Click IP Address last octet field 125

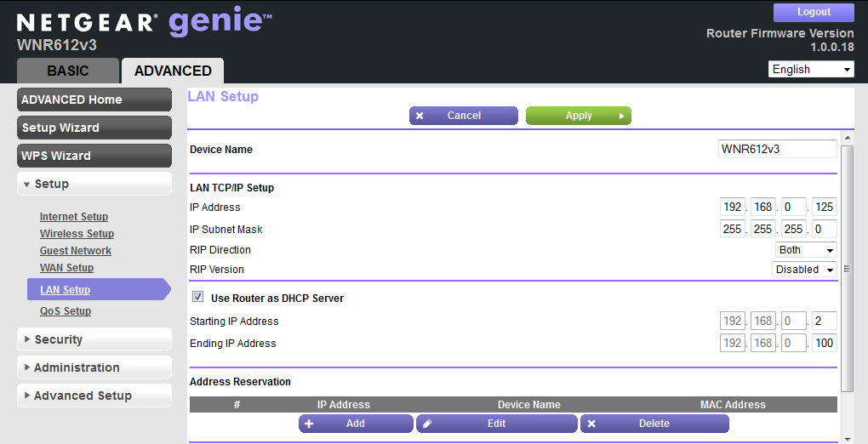[825, 207]
